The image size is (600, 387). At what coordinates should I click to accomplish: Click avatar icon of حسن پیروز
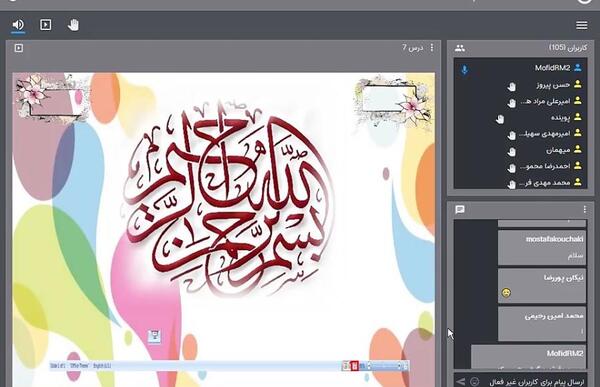578,84
